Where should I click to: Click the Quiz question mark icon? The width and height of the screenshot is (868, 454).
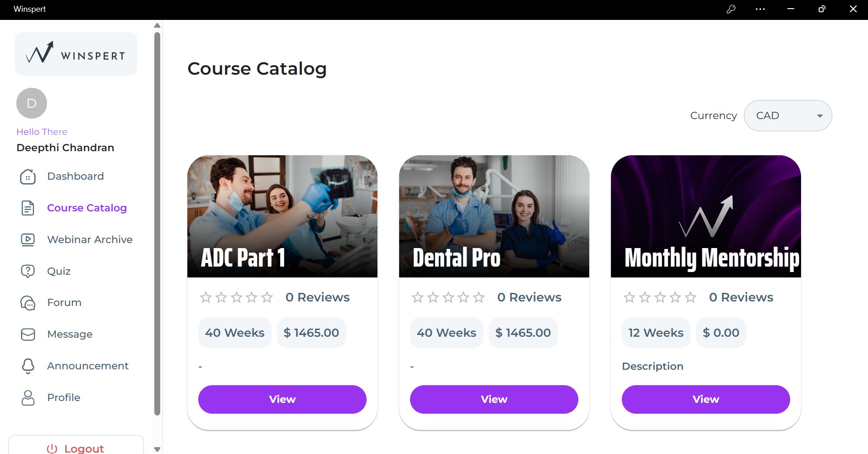(x=28, y=271)
